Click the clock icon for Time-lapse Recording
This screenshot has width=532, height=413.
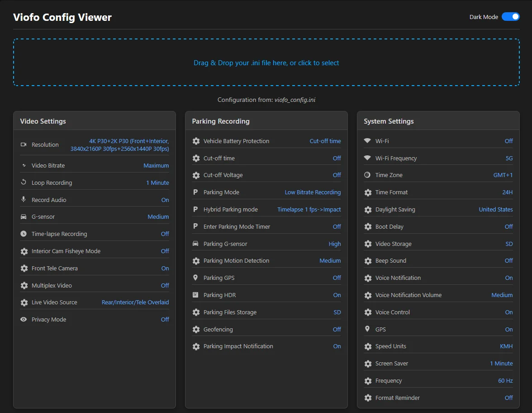coord(24,234)
